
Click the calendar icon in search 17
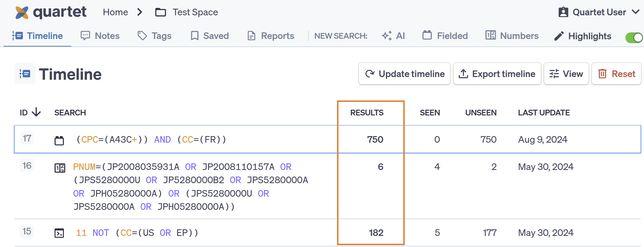point(59,140)
